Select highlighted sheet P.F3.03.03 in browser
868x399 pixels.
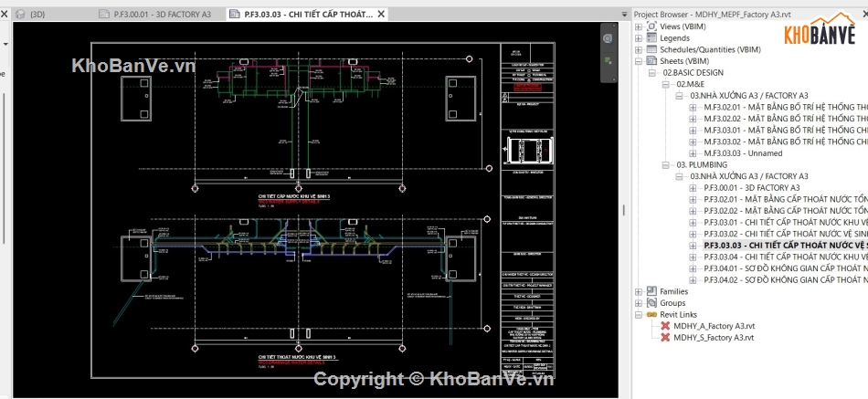(x=785, y=246)
